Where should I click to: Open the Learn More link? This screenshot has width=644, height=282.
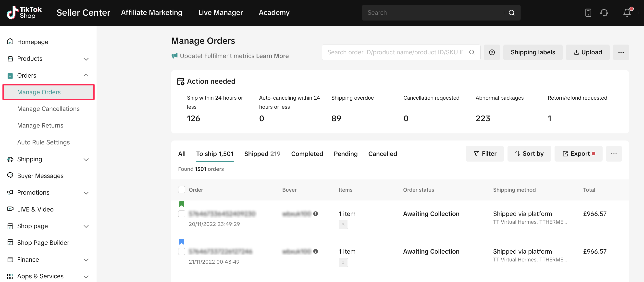tap(272, 56)
